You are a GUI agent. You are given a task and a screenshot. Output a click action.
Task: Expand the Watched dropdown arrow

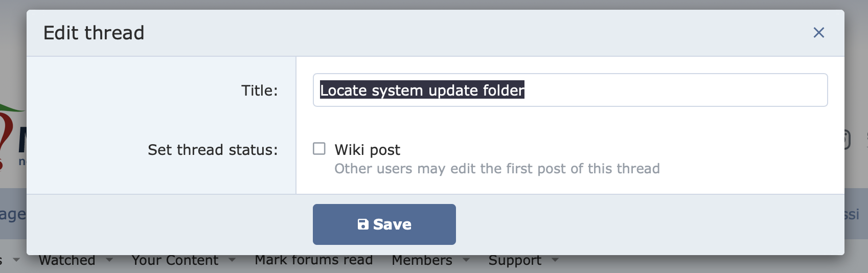[x=109, y=260]
